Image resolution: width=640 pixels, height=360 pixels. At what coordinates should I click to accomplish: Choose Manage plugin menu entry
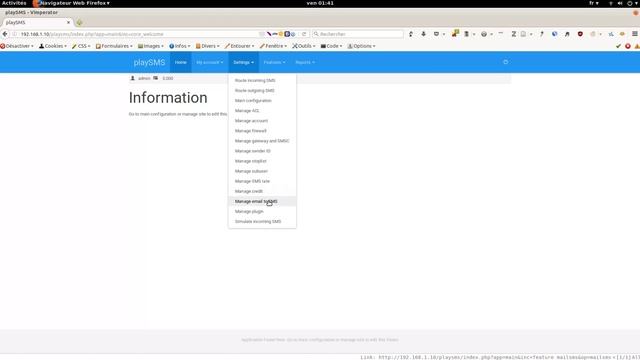click(x=262, y=211)
